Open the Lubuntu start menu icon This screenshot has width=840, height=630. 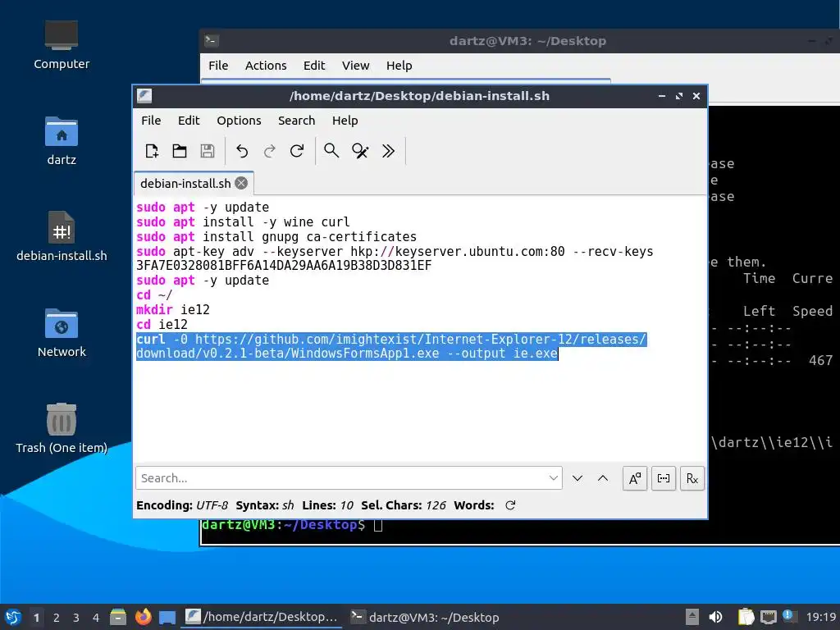[x=13, y=617]
